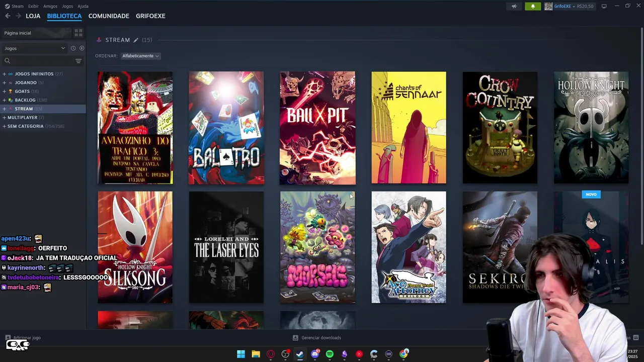Open the Ace Attorney Trilogy cover

click(409, 247)
